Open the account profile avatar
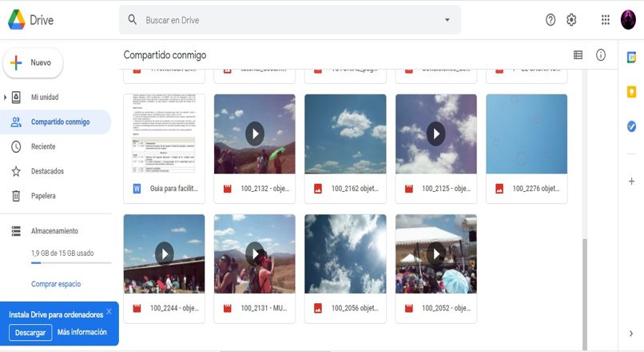 coord(628,20)
